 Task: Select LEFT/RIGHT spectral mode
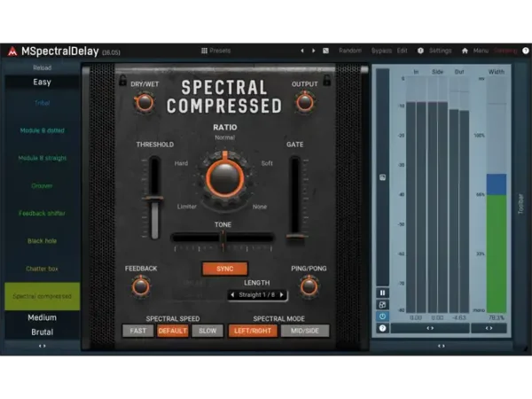tap(253, 331)
